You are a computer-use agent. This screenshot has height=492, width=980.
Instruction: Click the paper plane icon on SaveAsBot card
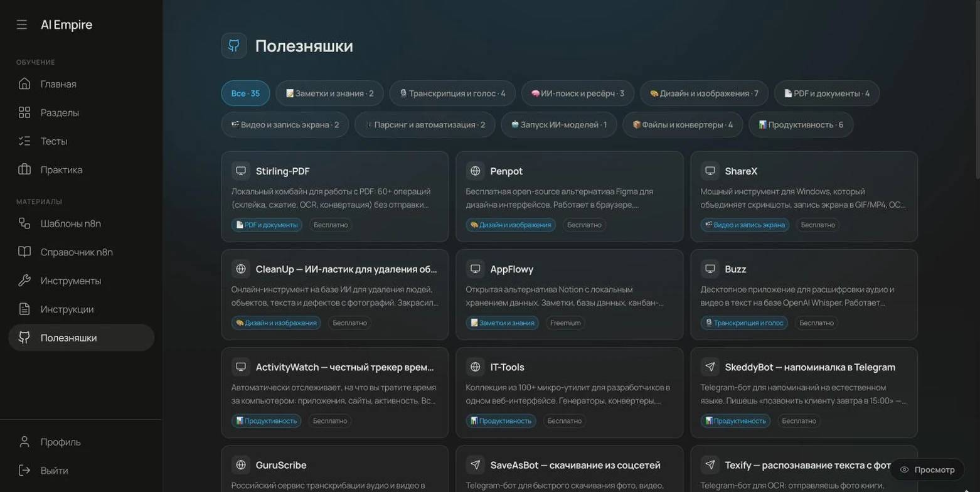click(x=475, y=465)
